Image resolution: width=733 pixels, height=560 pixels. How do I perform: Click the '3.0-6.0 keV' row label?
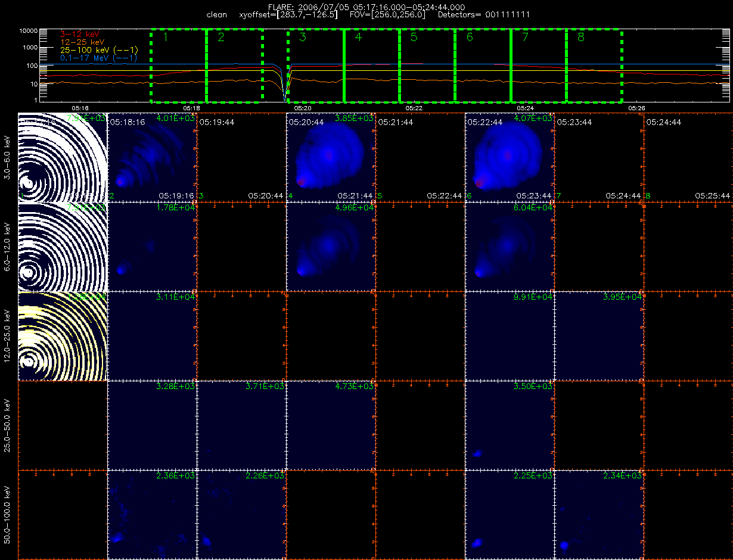point(7,157)
